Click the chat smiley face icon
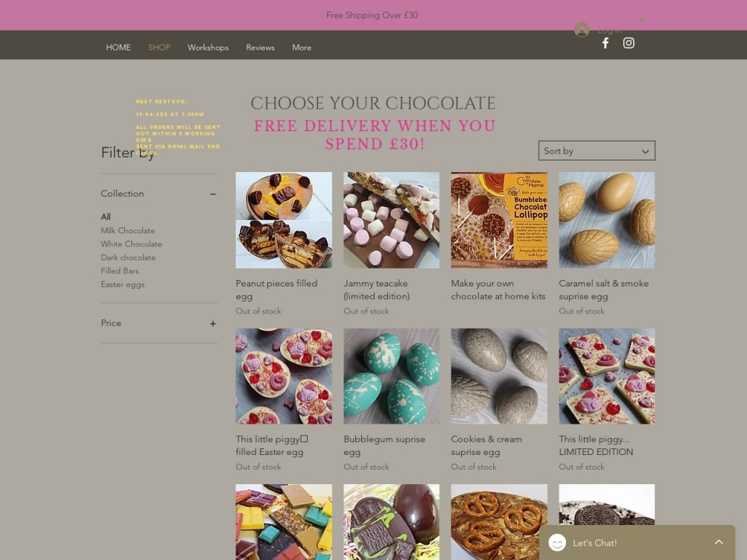 [557, 542]
